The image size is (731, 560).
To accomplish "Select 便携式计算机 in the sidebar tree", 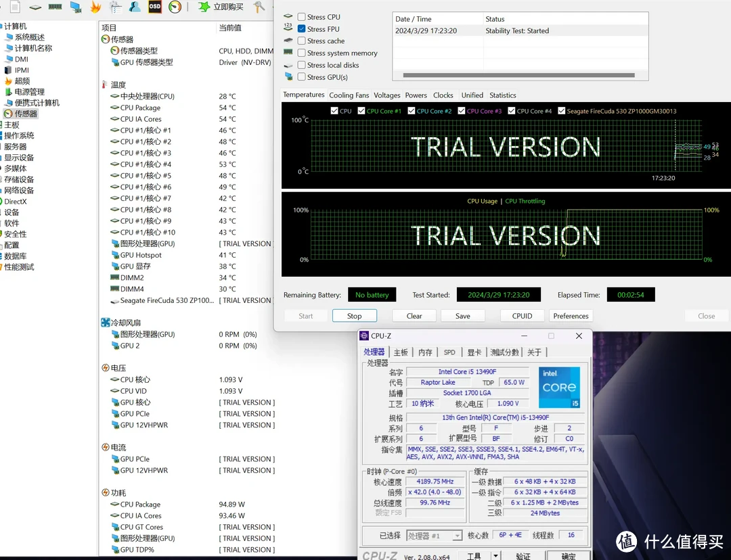I will point(37,103).
